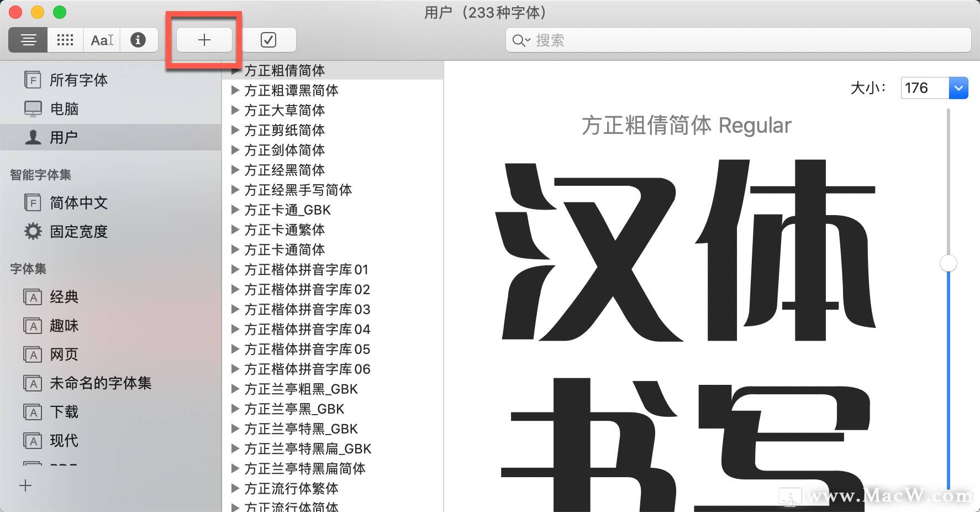Click the + at bottom to create collection
Viewport: 980px width, 512px height.
[25, 485]
